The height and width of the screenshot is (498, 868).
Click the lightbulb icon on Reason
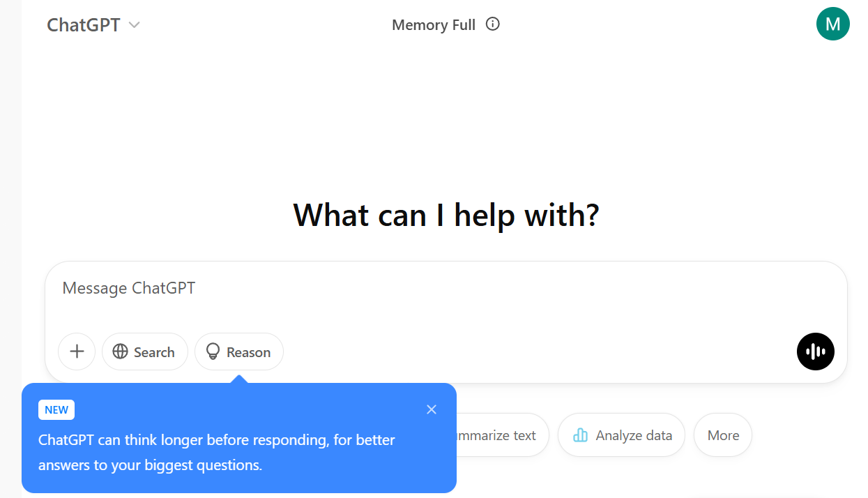[213, 352]
